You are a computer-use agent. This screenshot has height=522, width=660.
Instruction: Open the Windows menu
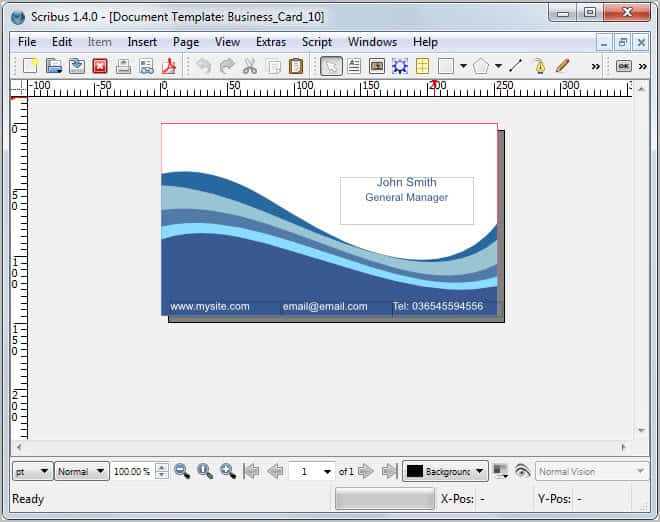coord(373,42)
